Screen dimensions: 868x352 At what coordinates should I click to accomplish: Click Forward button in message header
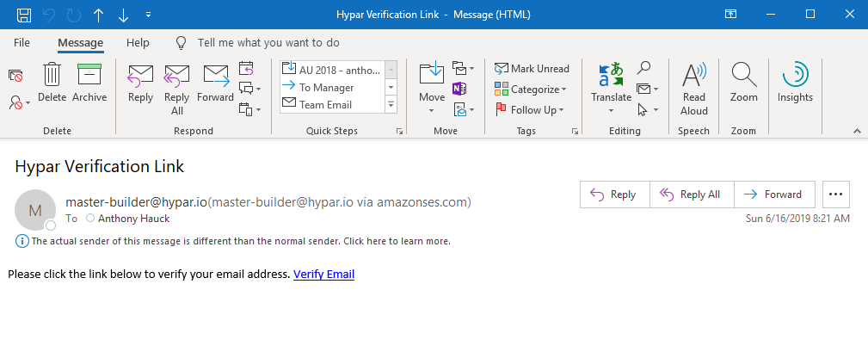tap(774, 195)
